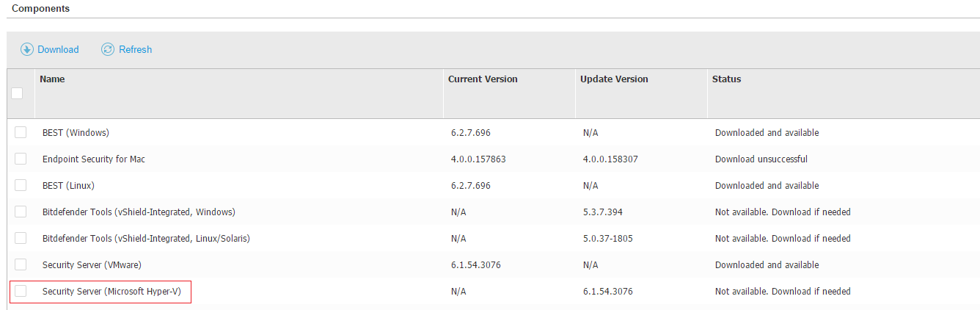The width and height of the screenshot is (980, 310).
Task: Click the Security Server (Microsoft Hyper-V) name
Action: pos(111,292)
